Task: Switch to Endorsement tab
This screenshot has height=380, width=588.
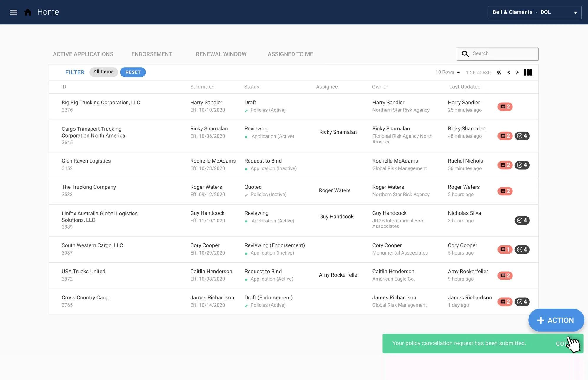Action: 152,54
